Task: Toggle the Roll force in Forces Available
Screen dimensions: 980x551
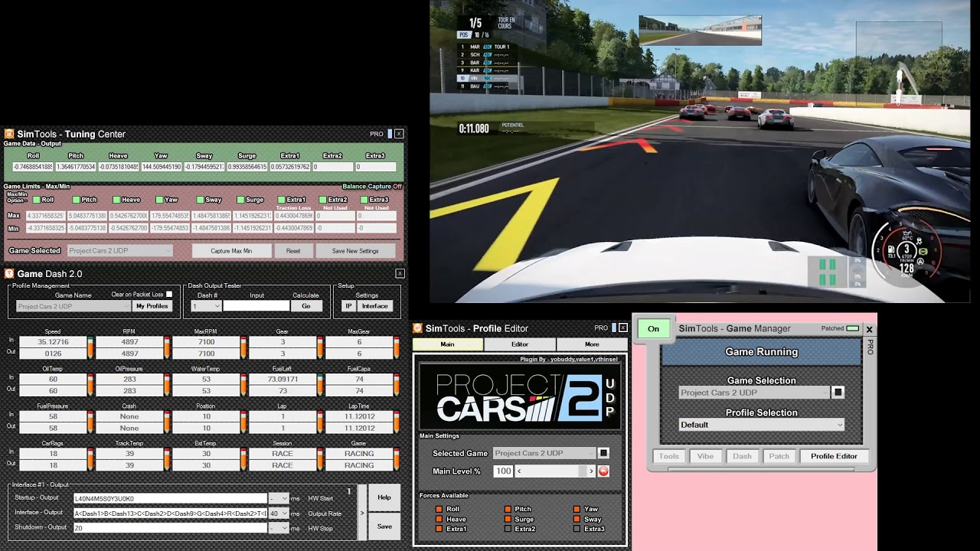Action: pyautogui.click(x=439, y=509)
